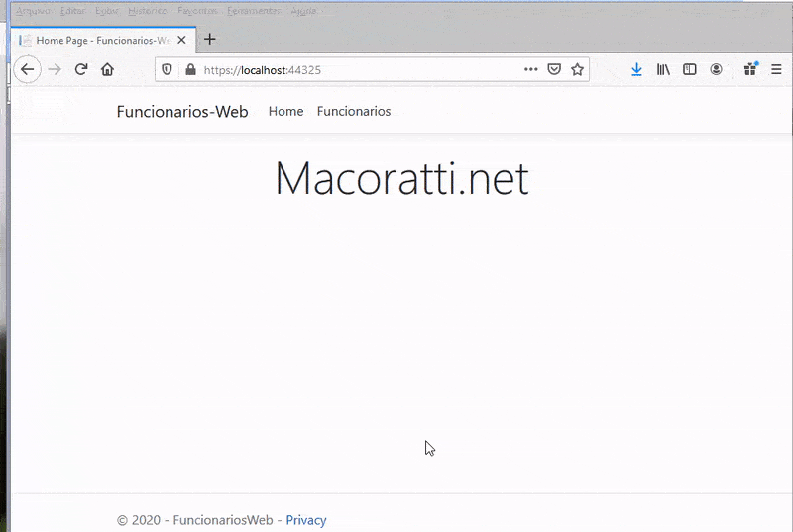The image size is (793, 532).
Task: Select the Home Page - Funcionarios-Web tab
Action: [x=103, y=40]
